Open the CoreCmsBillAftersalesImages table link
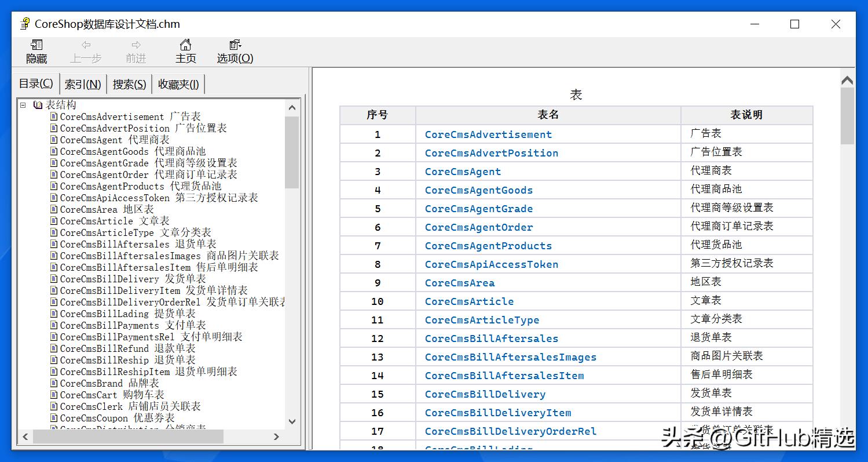Image resolution: width=868 pixels, height=462 pixels. (511, 357)
